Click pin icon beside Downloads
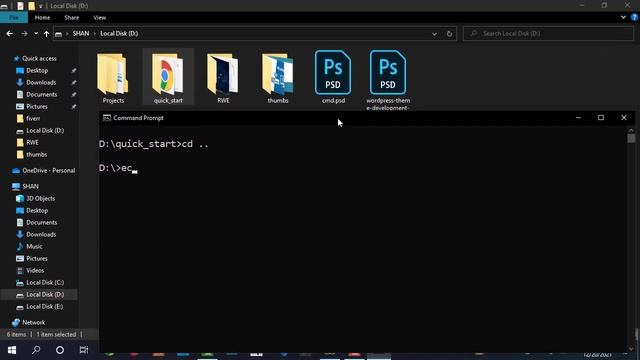 tap(74, 82)
